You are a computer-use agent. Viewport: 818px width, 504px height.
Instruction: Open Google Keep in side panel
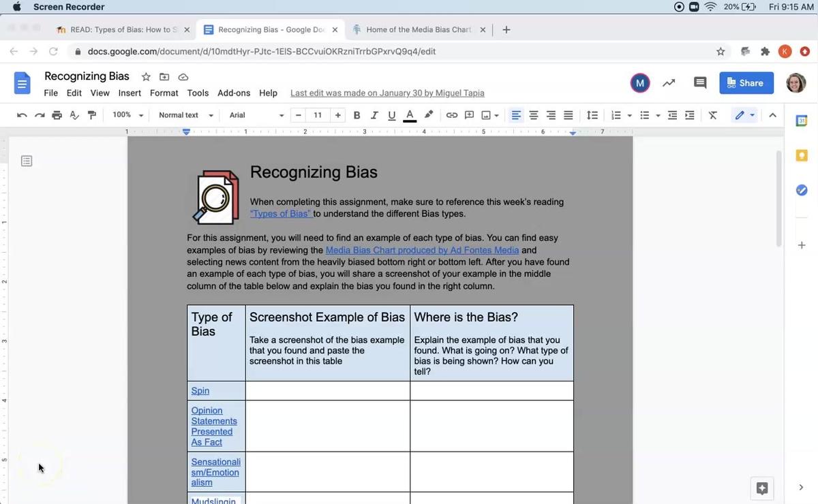coord(802,155)
